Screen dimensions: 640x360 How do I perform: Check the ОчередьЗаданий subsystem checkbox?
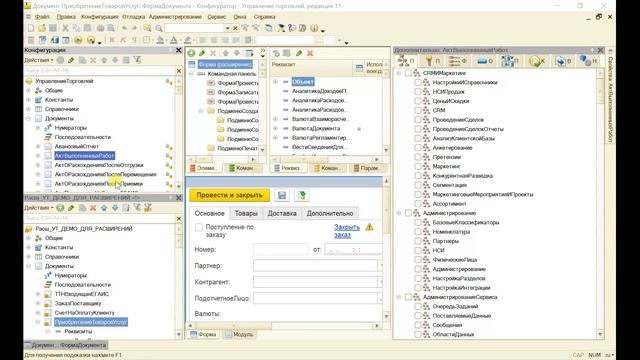click(x=418, y=306)
